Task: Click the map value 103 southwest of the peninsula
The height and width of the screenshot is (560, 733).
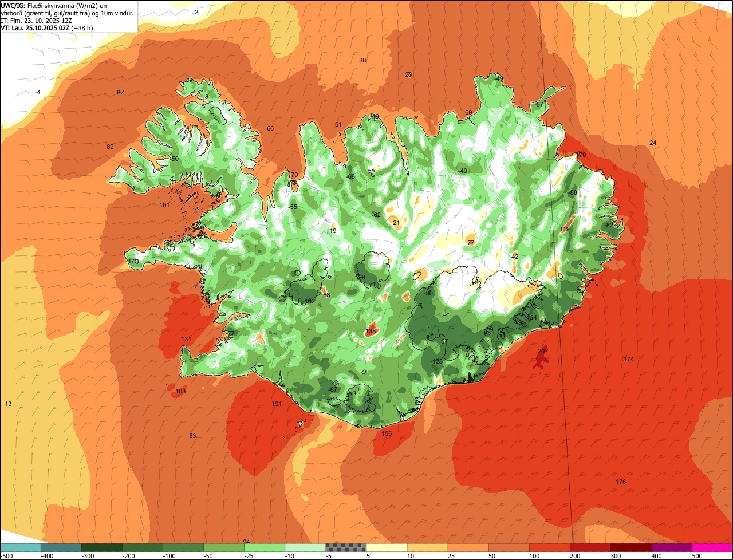Action: pos(180,391)
